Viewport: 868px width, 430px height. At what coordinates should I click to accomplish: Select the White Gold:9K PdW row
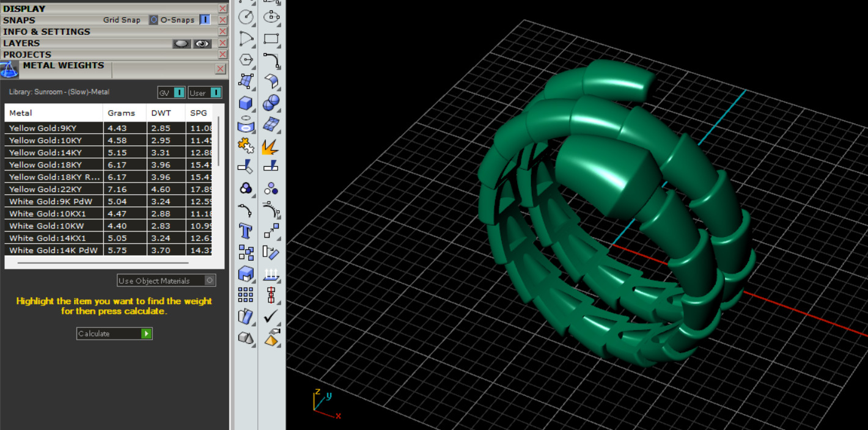[109, 202]
